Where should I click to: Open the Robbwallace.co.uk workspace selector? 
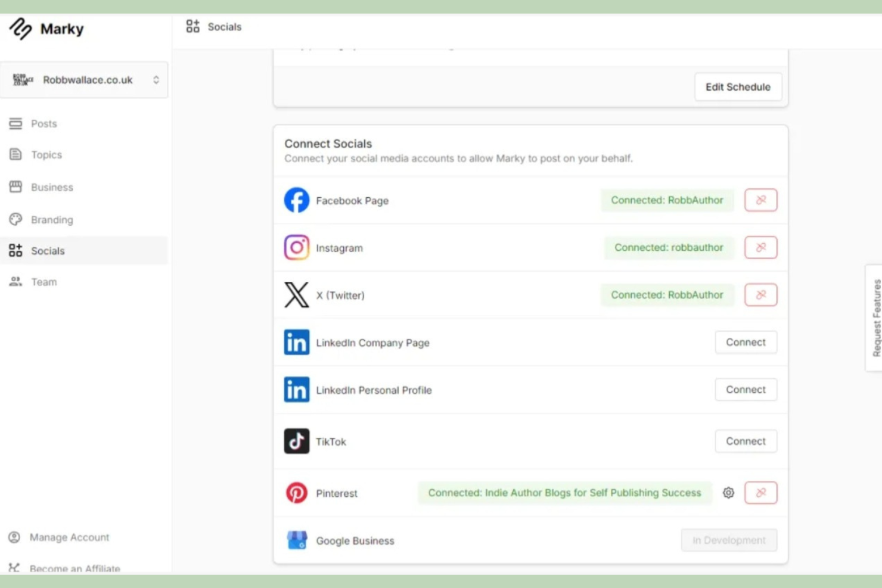(x=85, y=79)
